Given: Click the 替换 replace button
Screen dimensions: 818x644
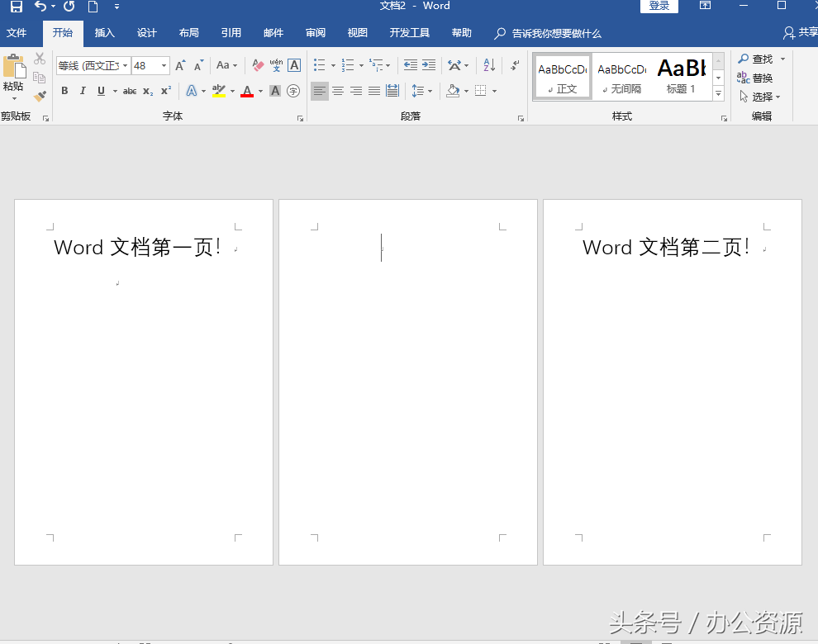Looking at the screenshot, I should click(x=755, y=78).
